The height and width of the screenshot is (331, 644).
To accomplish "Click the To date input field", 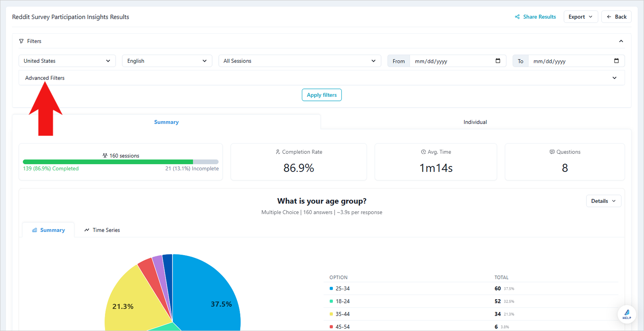I will coord(576,61).
